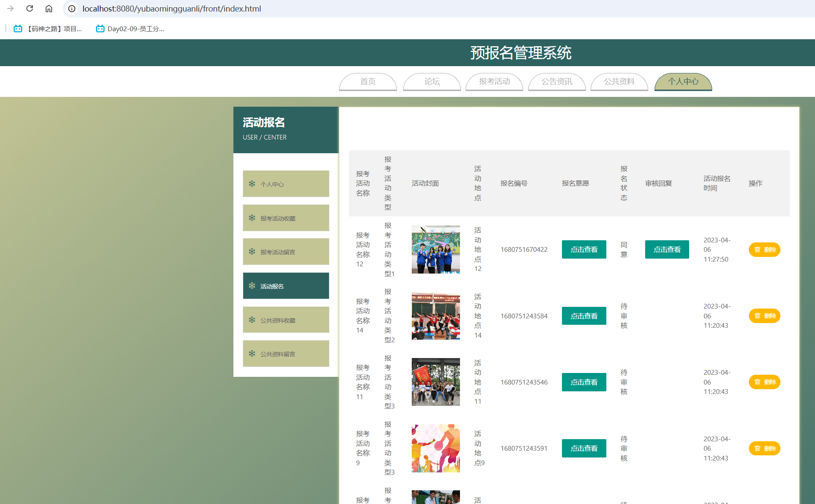Screen dimensions: 815x504
Task: Click snowflake icon beside 公共资料留言
Action: click(252, 353)
